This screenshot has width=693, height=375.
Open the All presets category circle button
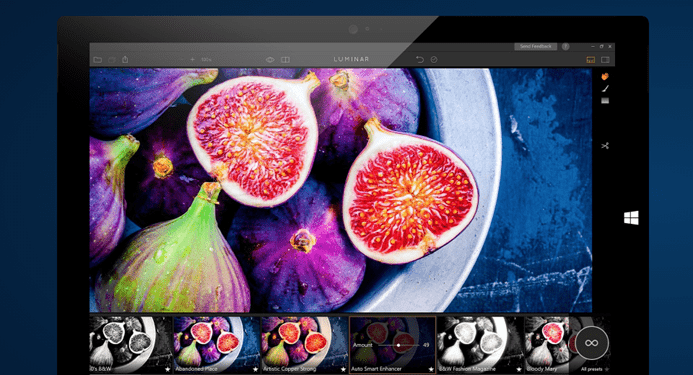[591, 343]
